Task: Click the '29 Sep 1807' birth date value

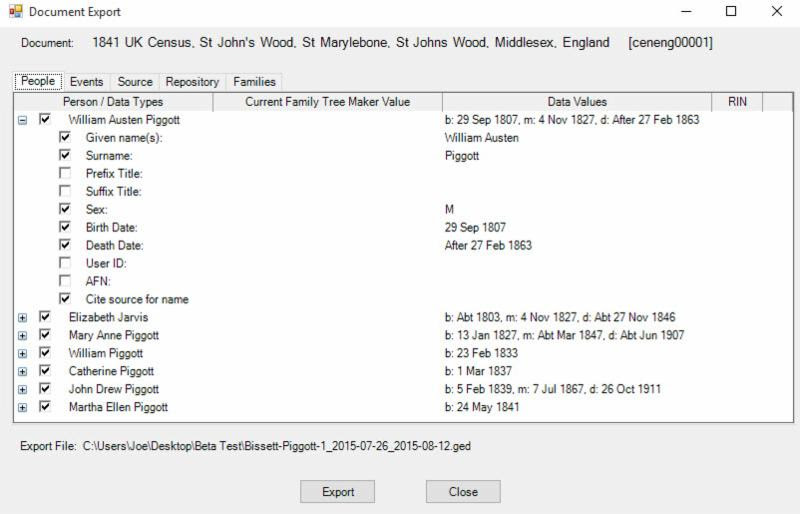Action: [x=475, y=228]
